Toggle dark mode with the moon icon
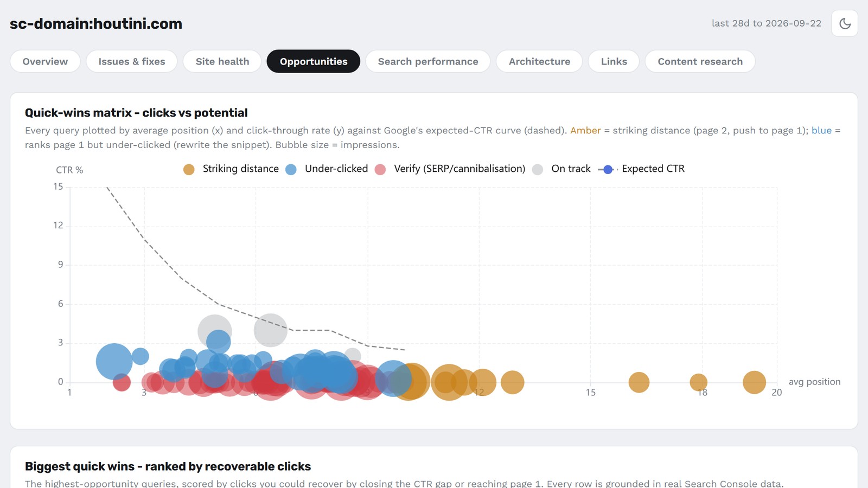The width and height of the screenshot is (868, 488). (x=845, y=23)
